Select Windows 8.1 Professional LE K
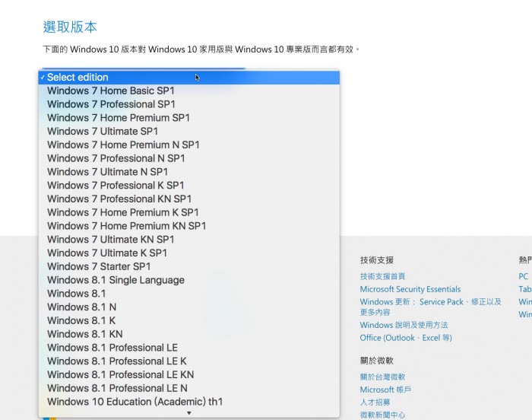Viewport: 532px width, 420px height. (189, 361)
